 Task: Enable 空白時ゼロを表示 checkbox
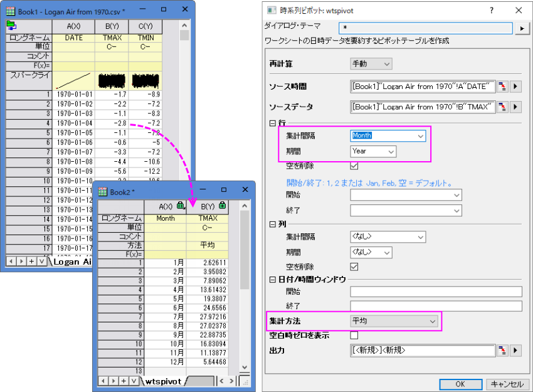pos(354,336)
